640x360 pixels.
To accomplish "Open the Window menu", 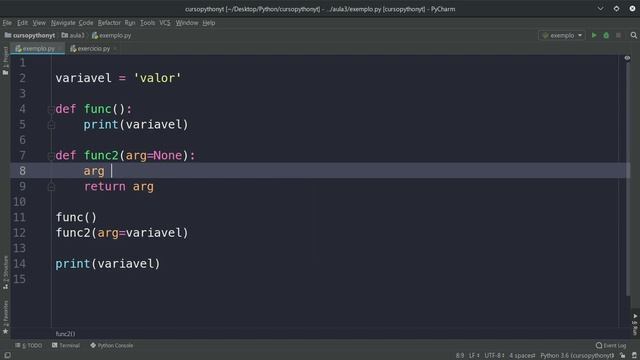I will [x=187, y=23].
